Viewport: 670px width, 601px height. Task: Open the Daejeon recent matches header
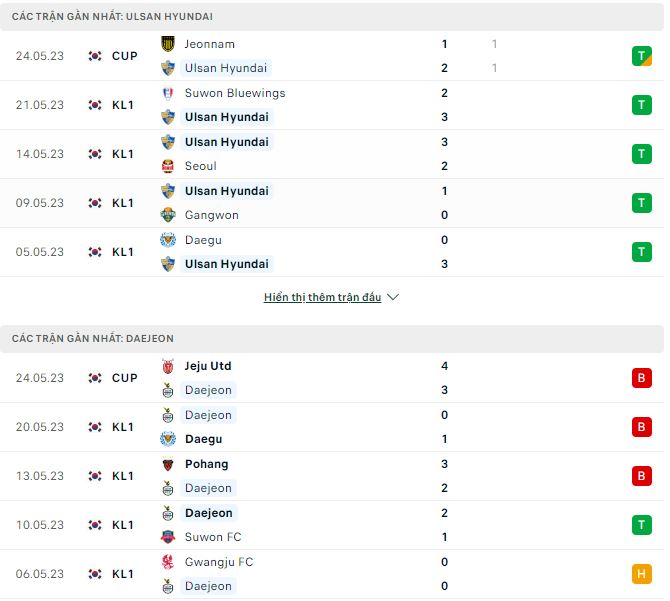pyautogui.click(x=93, y=339)
